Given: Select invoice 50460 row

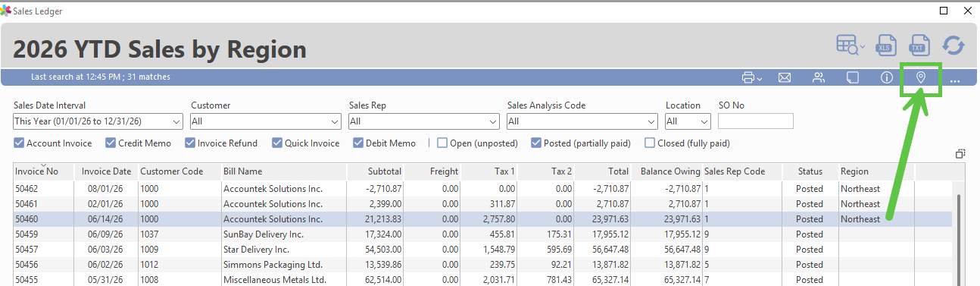Looking at the screenshot, I should coord(482,218).
